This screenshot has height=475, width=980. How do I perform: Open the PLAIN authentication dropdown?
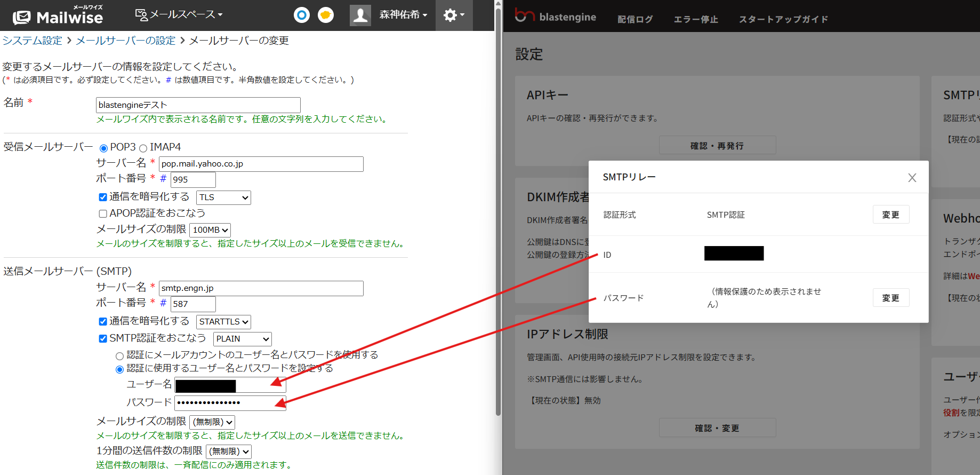point(243,339)
